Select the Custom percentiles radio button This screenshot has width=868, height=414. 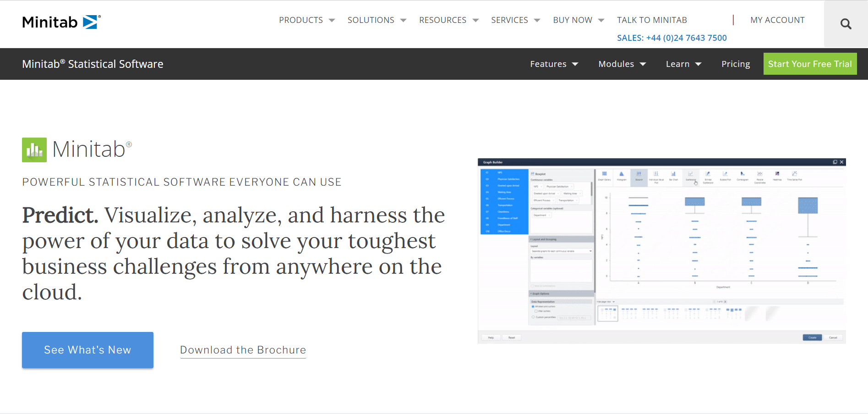533,316
